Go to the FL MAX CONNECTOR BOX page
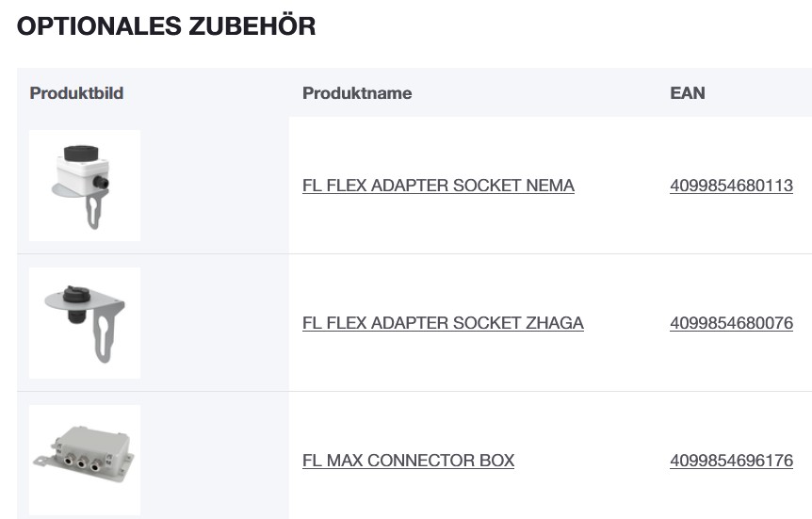The width and height of the screenshot is (812, 519). [x=408, y=461]
